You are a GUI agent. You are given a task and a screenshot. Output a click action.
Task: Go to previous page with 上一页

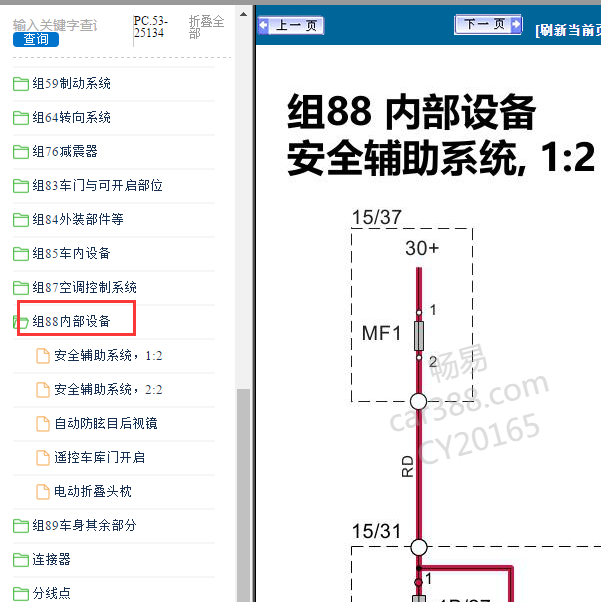[291, 25]
